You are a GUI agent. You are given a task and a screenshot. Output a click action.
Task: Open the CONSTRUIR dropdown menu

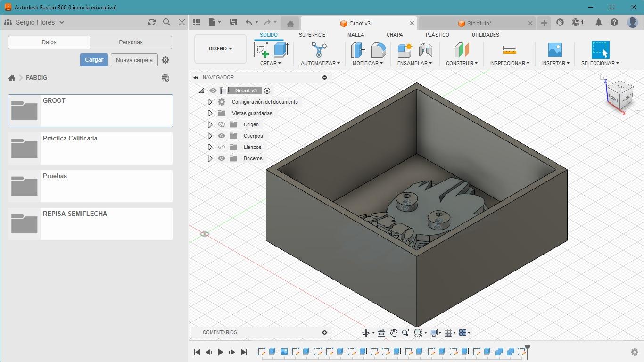[462, 63]
